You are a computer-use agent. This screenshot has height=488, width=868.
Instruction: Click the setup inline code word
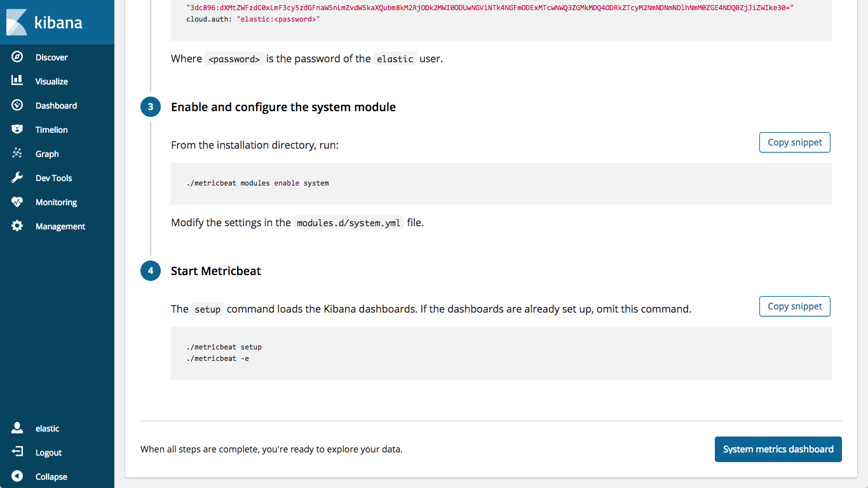[x=207, y=309]
